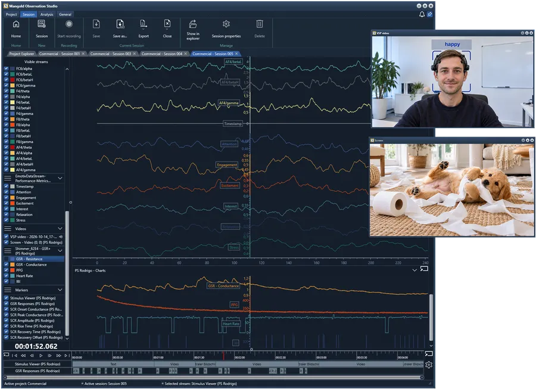Viewport: 536px width, 392px height.
Task: Click the Excitement color swatch in stream list
Action: pos(13,203)
